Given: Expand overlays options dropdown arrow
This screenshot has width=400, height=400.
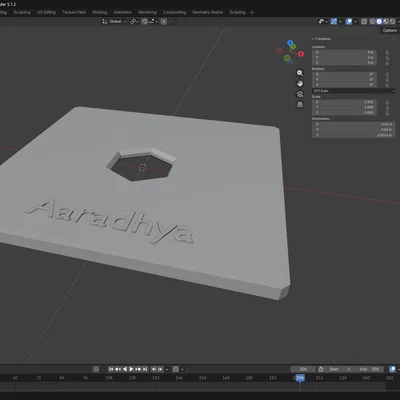Looking at the screenshot, I should click(355, 21).
